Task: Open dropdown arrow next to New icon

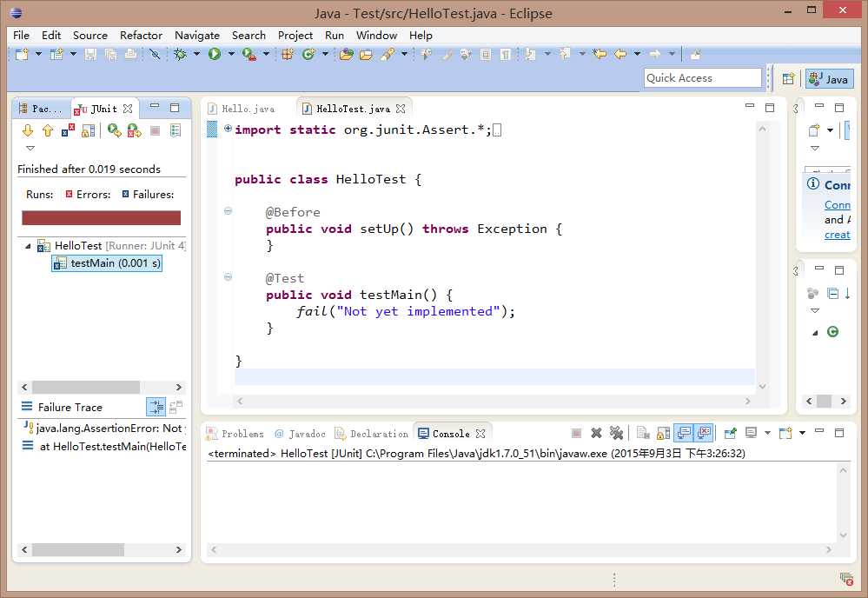Action: (x=38, y=54)
